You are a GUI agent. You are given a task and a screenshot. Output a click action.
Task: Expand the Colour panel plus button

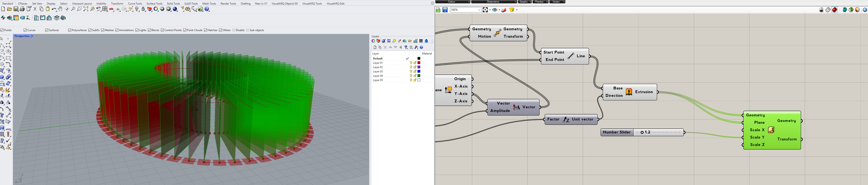click(469, 2)
